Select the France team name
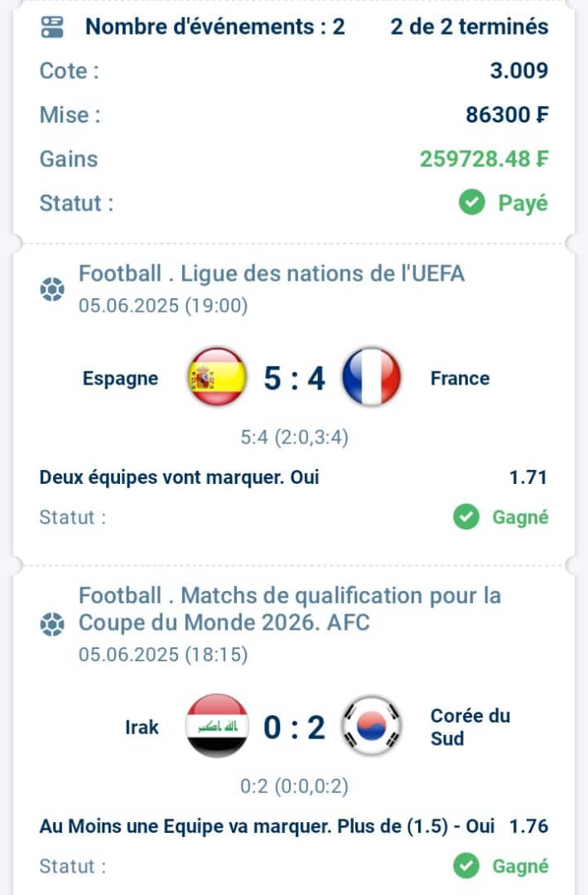Image resolution: width=588 pixels, height=895 pixels. tap(460, 378)
